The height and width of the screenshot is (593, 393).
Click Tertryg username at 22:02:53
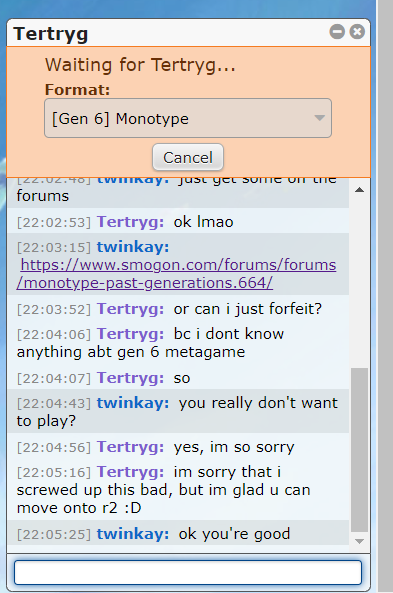130,222
